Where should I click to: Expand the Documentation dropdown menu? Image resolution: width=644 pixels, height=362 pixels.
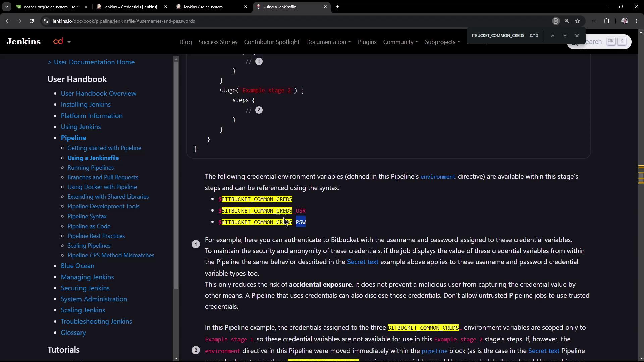coord(328,42)
